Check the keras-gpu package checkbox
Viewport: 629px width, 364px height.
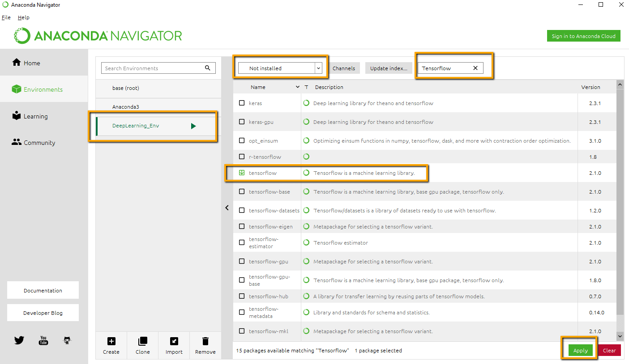242,122
